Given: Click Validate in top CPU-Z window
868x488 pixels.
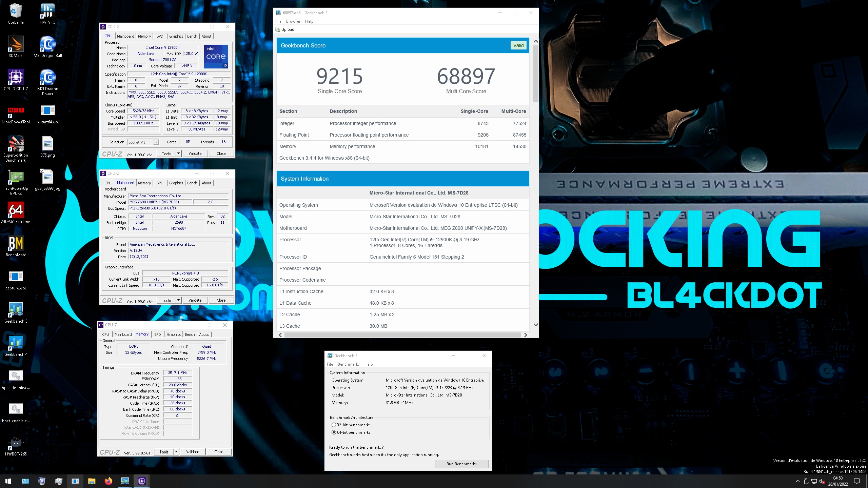Looking at the screenshot, I should [195, 154].
